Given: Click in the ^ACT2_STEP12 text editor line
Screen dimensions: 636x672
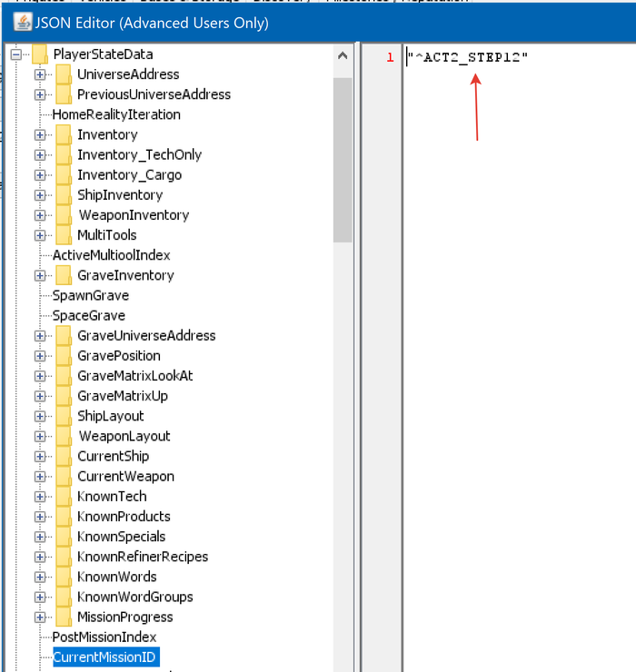Looking at the screenshot, I should (467, 57).
